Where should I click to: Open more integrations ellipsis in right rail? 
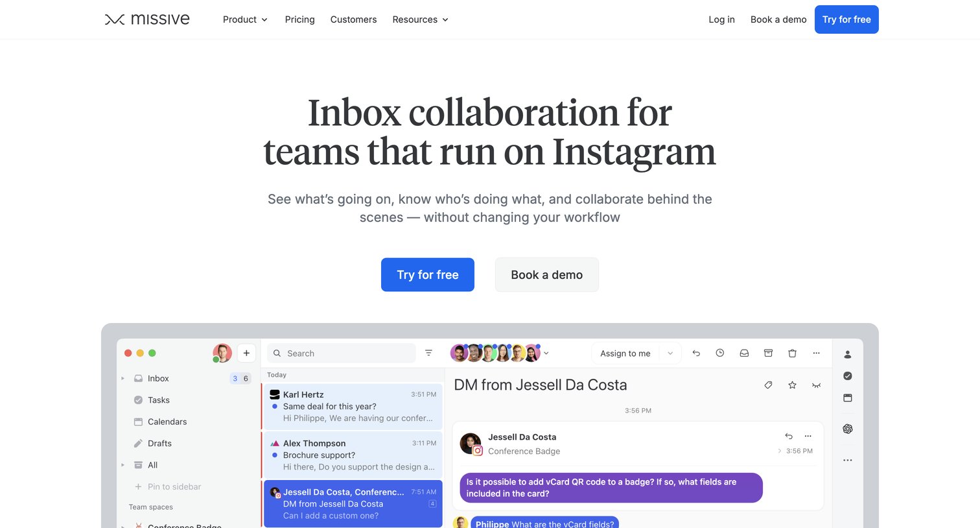coord(847,460)
